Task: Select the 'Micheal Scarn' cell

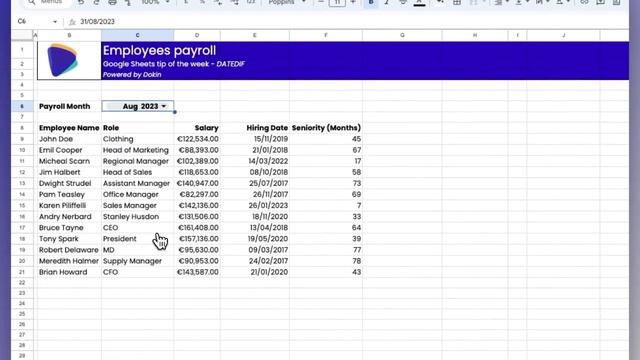Action: tap(69, 161)
